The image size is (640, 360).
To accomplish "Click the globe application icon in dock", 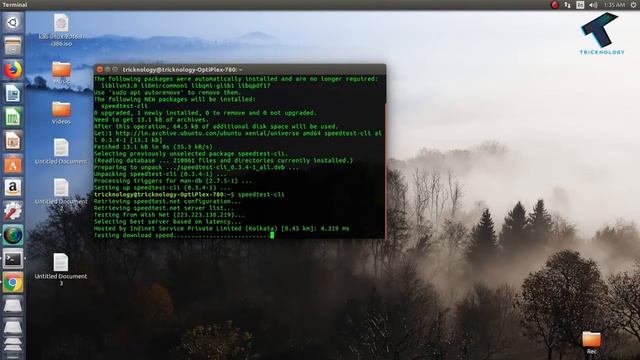I will coord(13,235).
